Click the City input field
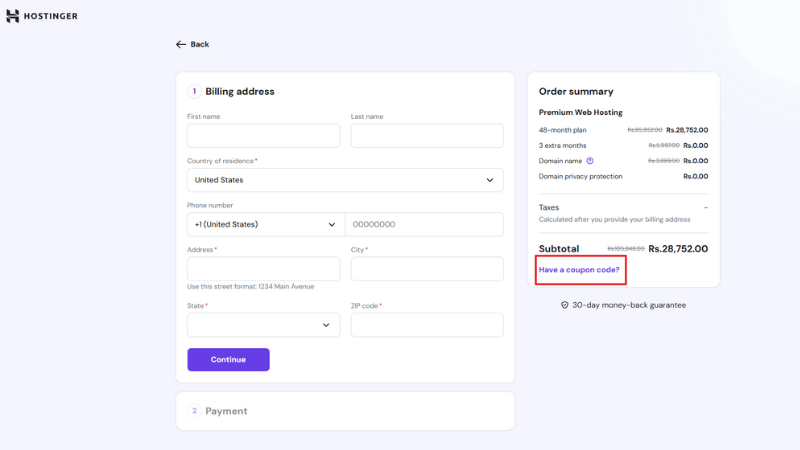This screenshot has width=800, height=450. [427, 269]
